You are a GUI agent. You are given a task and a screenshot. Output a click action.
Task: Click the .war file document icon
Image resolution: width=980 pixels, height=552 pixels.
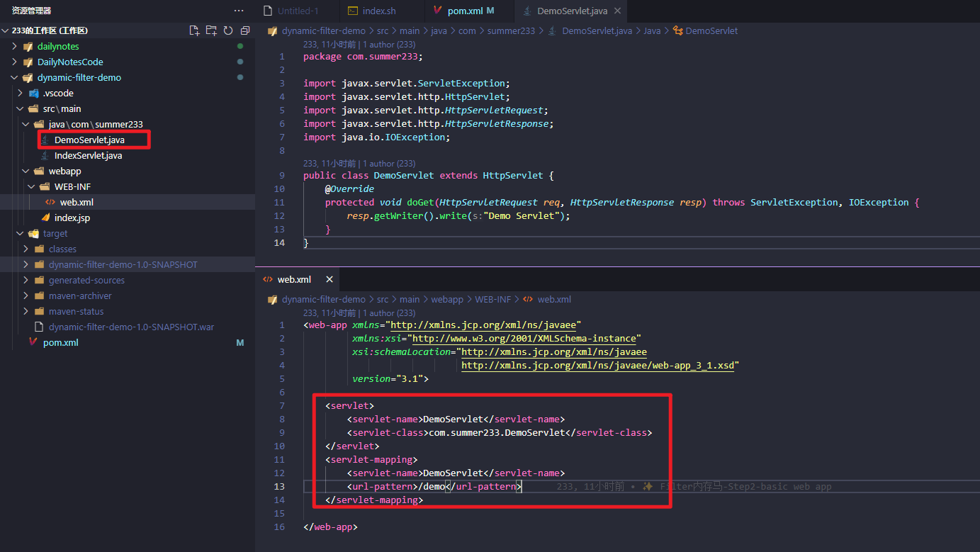pos(39,327)
